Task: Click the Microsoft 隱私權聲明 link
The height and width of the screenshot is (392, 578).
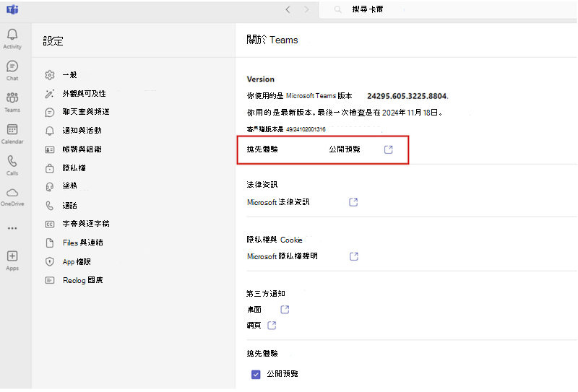Action: 282,256
